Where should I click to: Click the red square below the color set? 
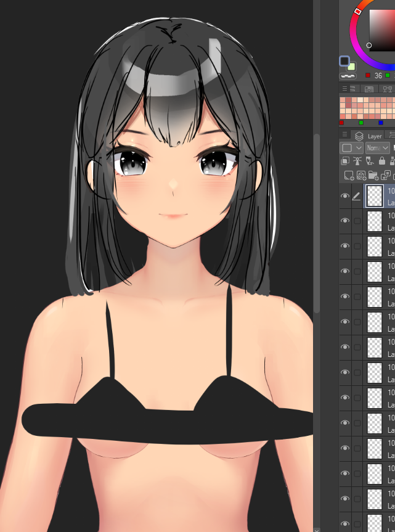pyautogui.click(x=341, y=123)
